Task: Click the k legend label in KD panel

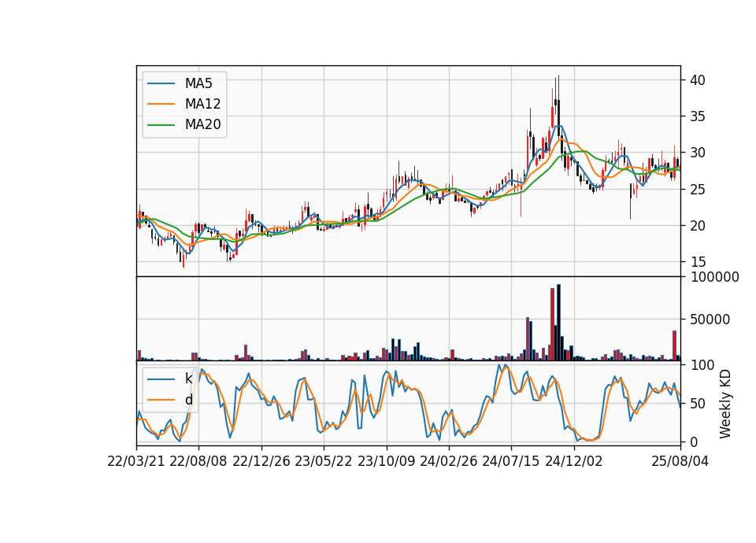Action: 188,379
